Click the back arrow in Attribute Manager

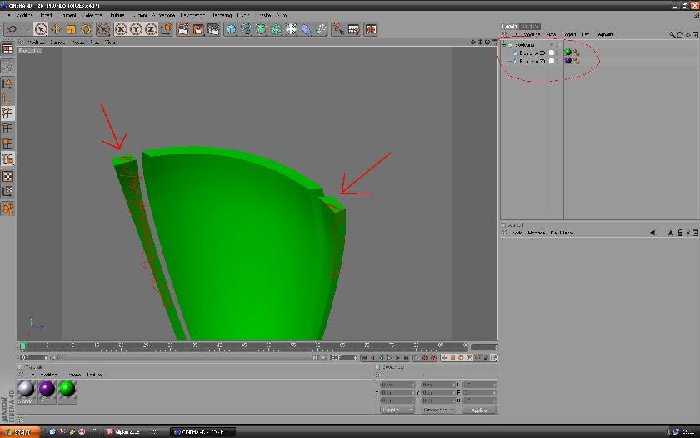tap(653, 233)
